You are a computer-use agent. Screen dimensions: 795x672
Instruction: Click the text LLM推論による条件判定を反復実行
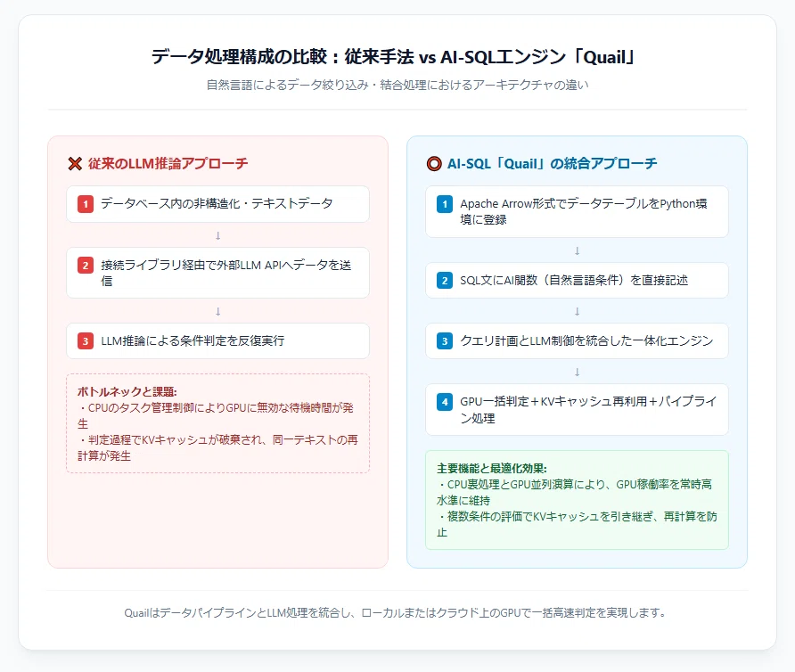pos(193,340)
